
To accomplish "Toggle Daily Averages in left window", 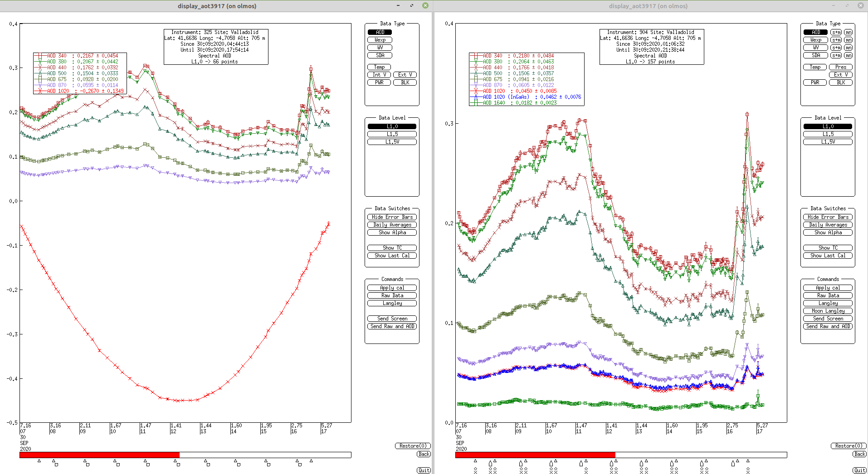I will click(x=392, y=225).
